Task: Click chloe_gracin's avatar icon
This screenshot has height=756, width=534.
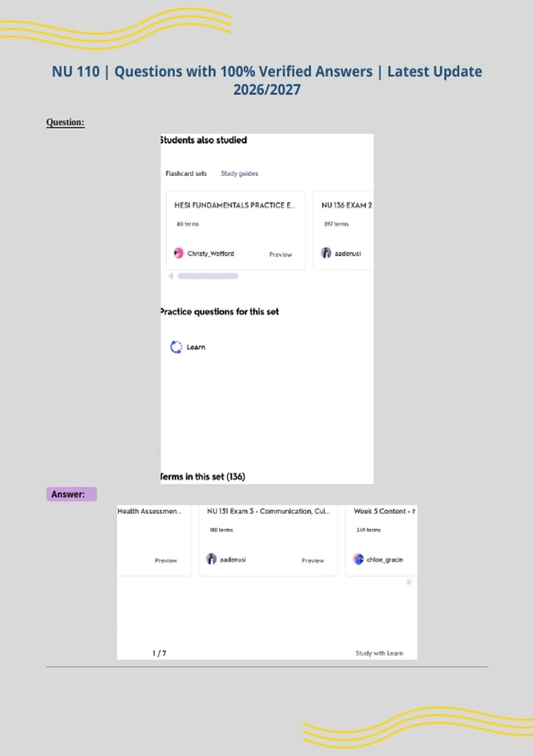Action: (x=358, y=559)
